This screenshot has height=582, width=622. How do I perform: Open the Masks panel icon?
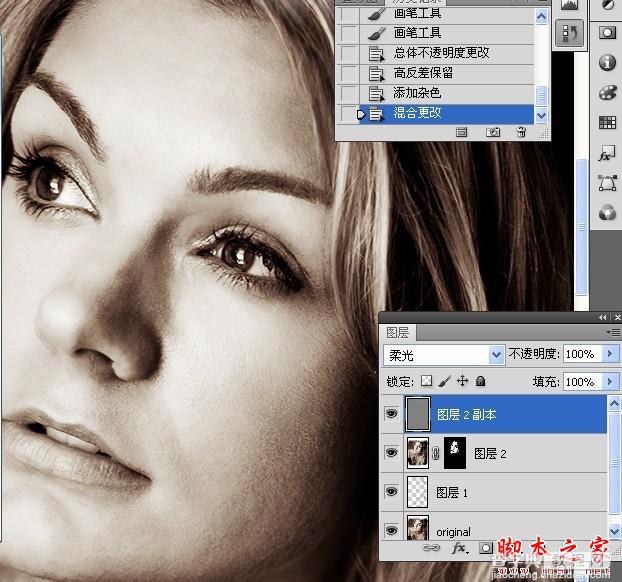(607, 33)
